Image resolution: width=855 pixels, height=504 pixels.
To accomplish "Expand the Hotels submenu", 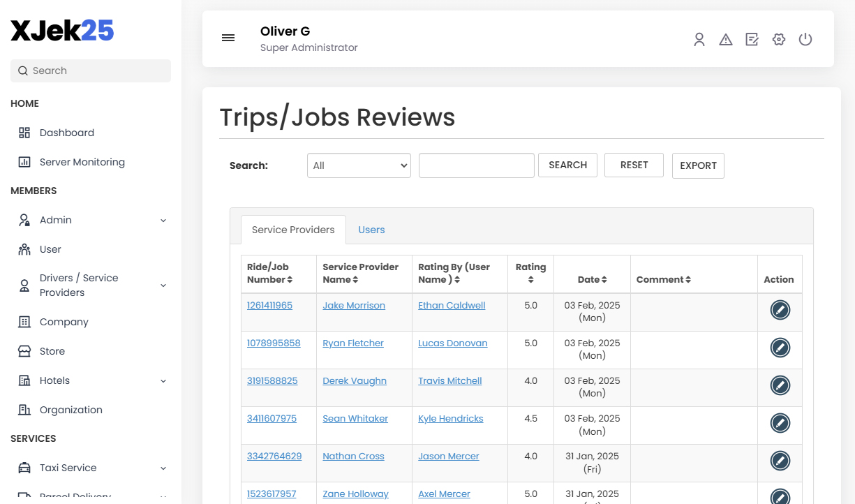I will click(x=163, y=380).
